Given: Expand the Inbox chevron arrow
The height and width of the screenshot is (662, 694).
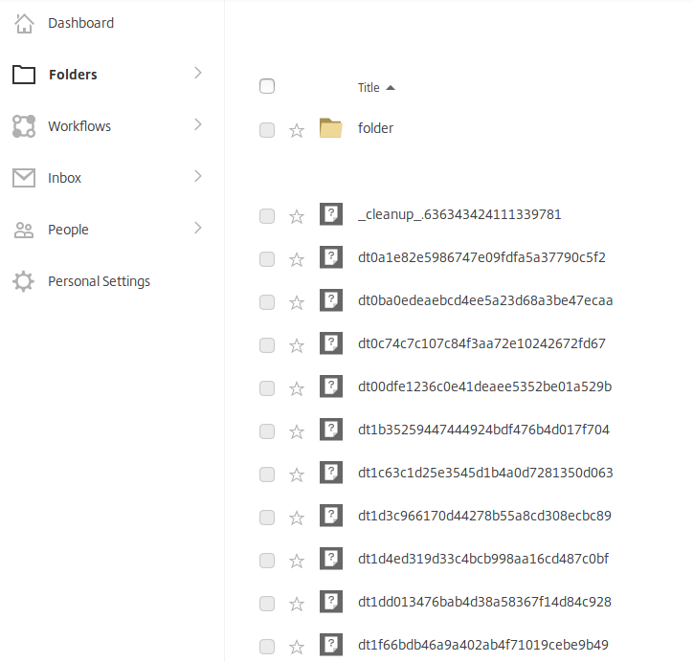Looking at the screenshot, I should click(198, 176).
